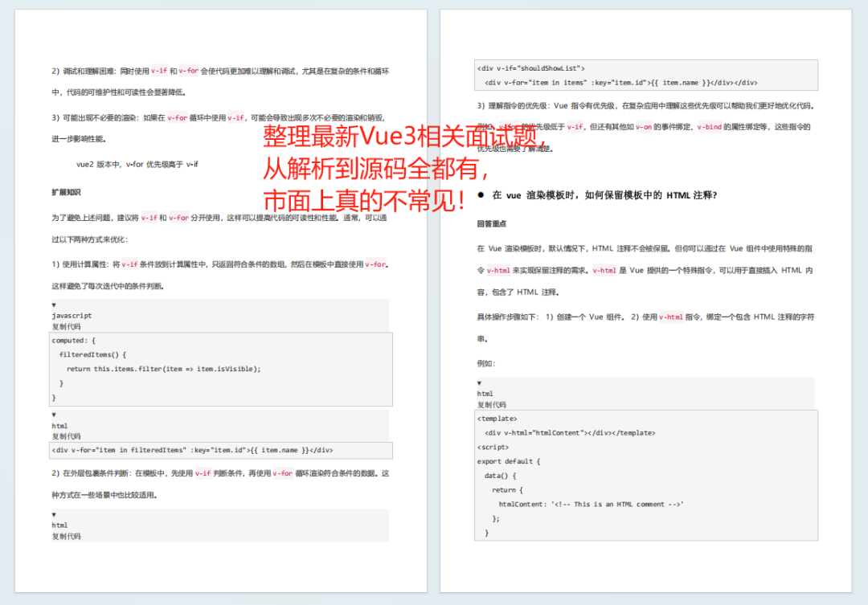
Task: Click the code line 'filteredItems() {'
Action: [x=93, y=355]
